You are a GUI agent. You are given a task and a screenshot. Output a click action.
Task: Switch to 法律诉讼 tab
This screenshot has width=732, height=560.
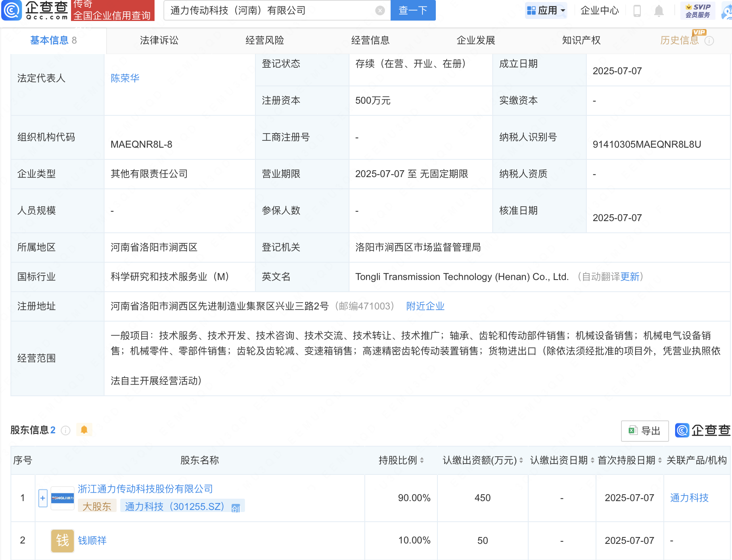159,40
